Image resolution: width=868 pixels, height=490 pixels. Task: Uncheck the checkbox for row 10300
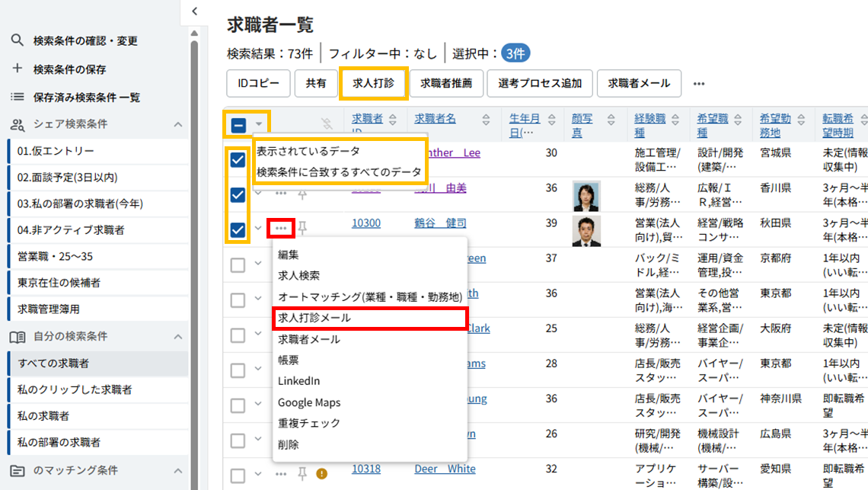(x=238, y=229)
